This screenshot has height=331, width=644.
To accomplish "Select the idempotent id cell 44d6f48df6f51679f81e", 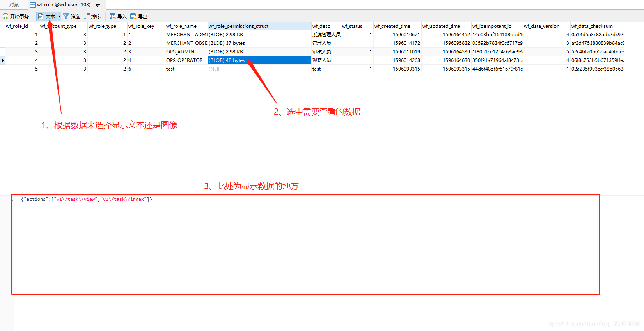I will pos(497,69).
